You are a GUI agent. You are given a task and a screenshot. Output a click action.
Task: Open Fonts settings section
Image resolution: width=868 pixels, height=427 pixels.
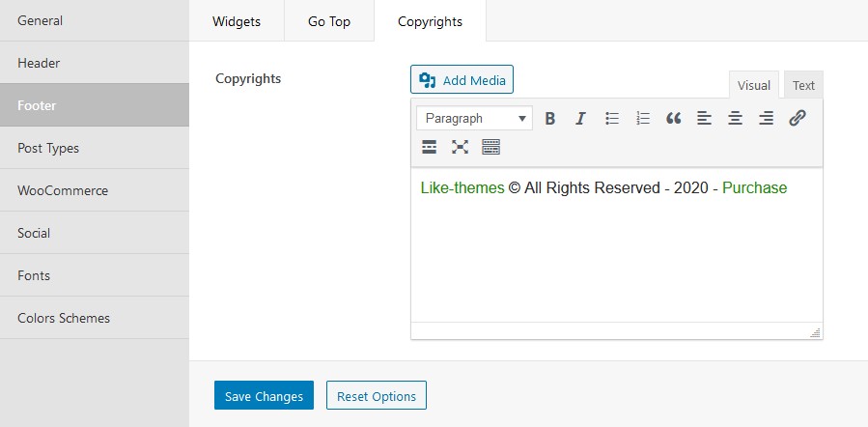point(94,275)
